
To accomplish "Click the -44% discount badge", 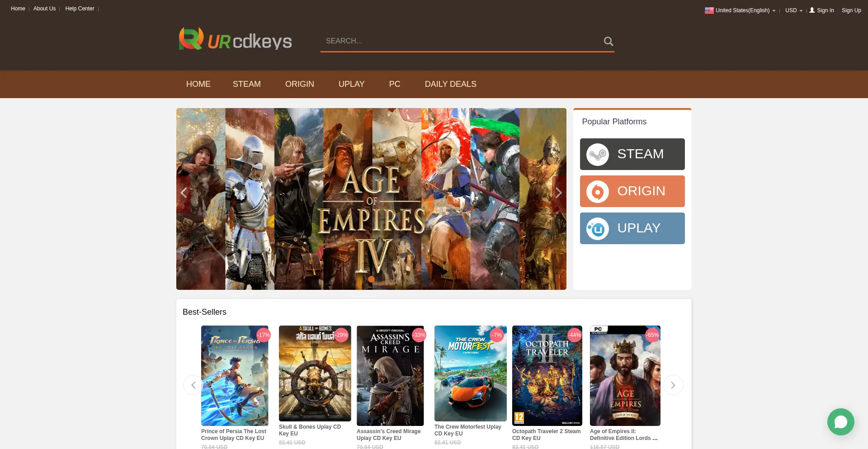I will (x=575, y=335).
